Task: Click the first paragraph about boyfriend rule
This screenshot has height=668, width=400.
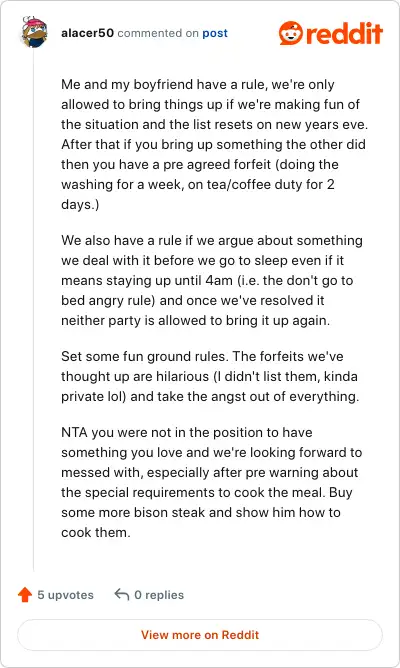Action: pos(214,144)
